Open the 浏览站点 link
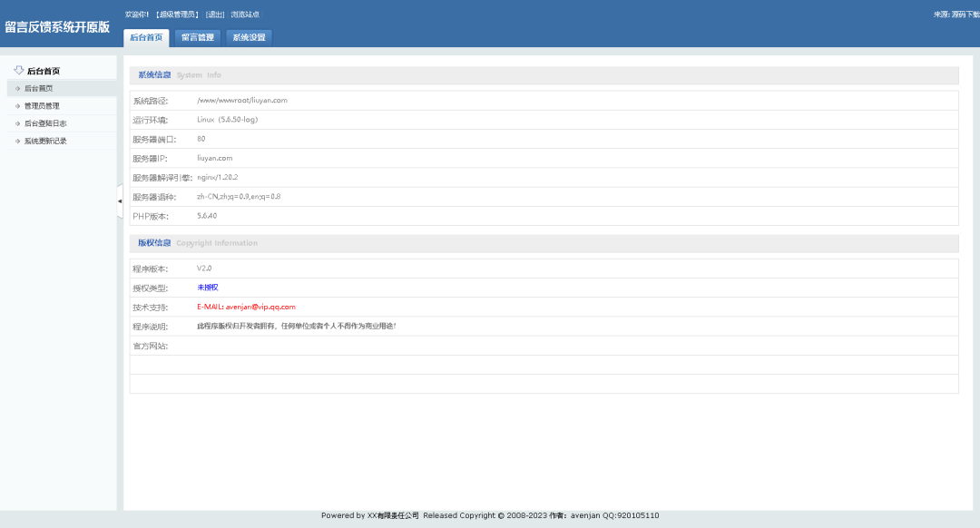The height and width of the screenshot is (528, 980). tap(245, 15)
